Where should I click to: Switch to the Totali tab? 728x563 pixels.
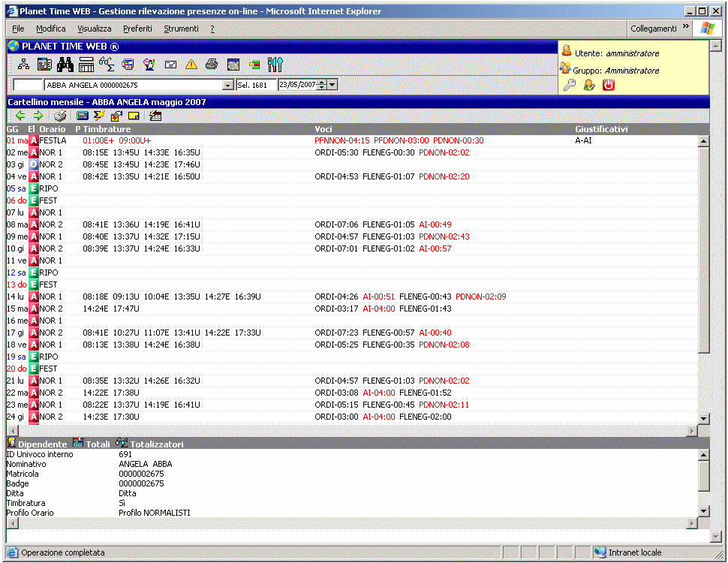pyautogui.click(x=92, y=444)
